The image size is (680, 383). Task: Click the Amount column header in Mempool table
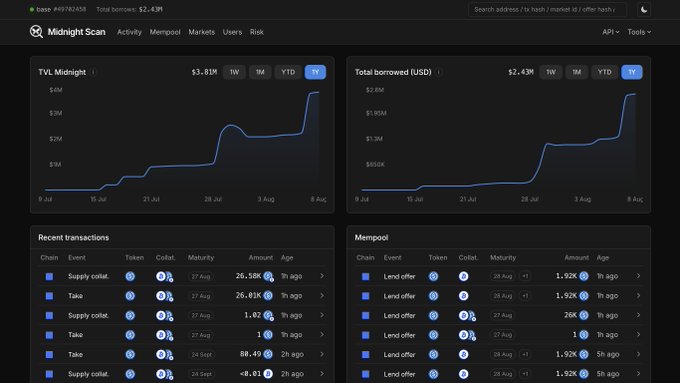click(576, 258)
